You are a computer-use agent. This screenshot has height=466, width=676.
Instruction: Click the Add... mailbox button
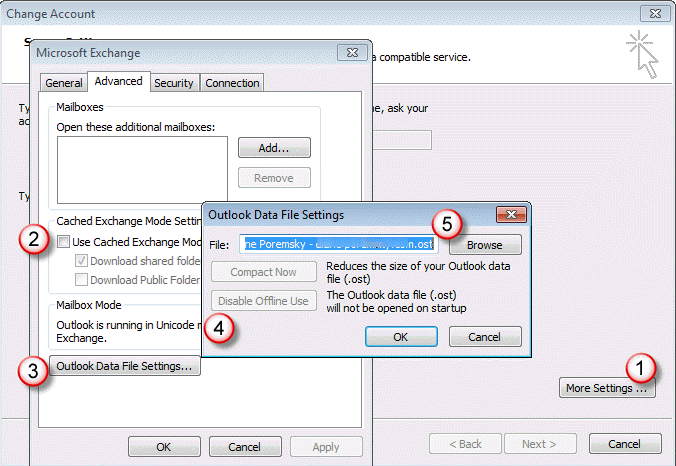click(x=274, y=148)
